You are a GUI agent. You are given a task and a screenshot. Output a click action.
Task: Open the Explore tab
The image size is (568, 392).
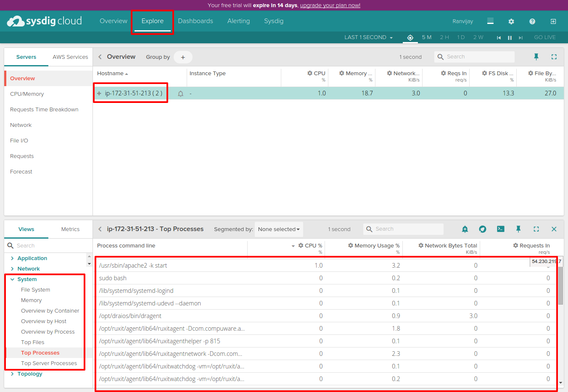153,21
